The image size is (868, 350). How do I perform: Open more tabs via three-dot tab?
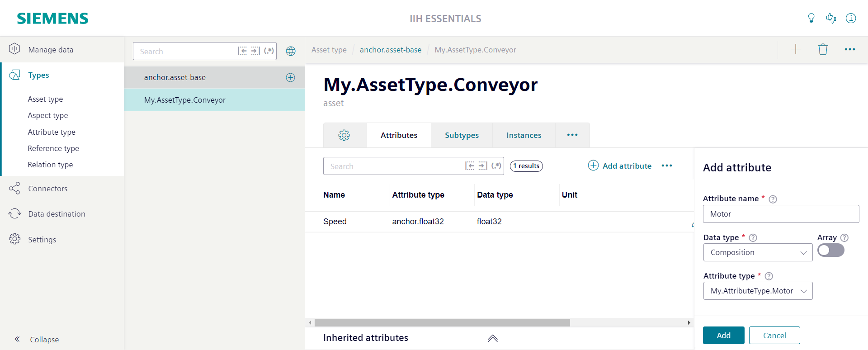572,135
